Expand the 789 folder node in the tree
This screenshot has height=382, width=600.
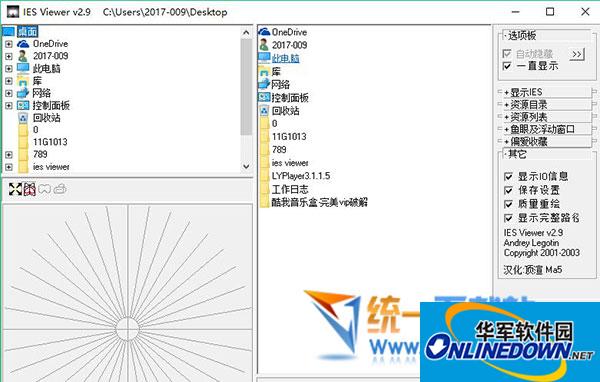pos(9,155)
